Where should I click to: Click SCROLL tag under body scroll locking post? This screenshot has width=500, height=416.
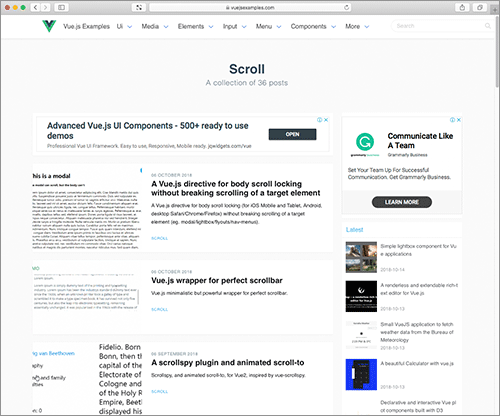coord(159,238)
